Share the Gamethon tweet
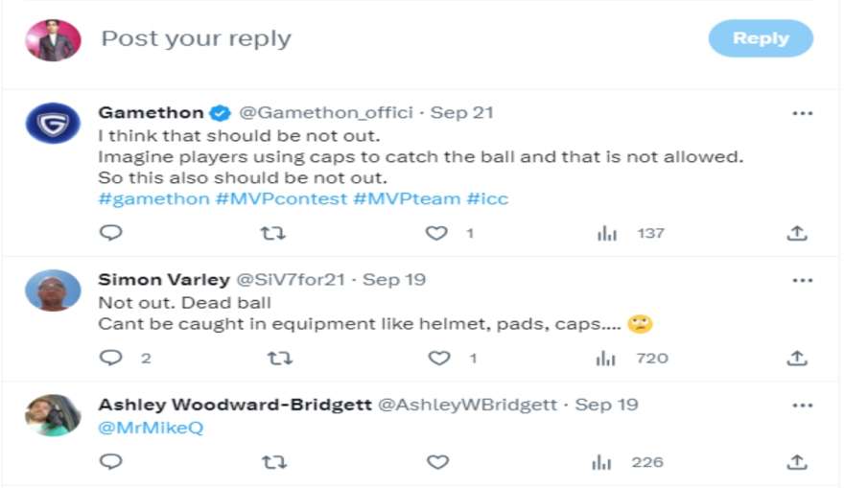This screenshot has width=868, height=488. tap(796, 233)
